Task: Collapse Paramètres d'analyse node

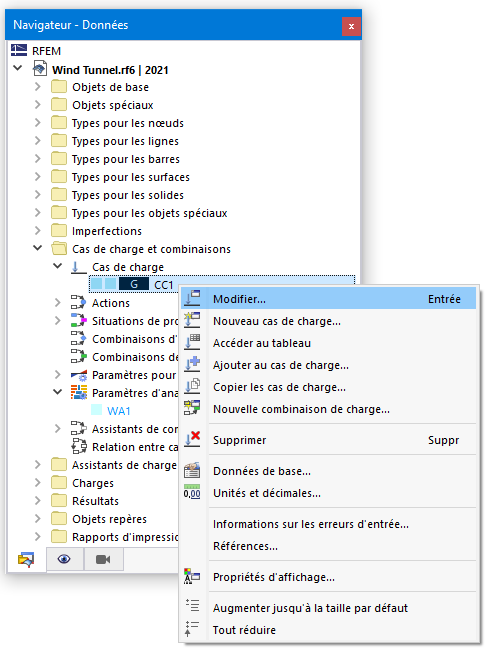Action: click(x=58, y=392)
